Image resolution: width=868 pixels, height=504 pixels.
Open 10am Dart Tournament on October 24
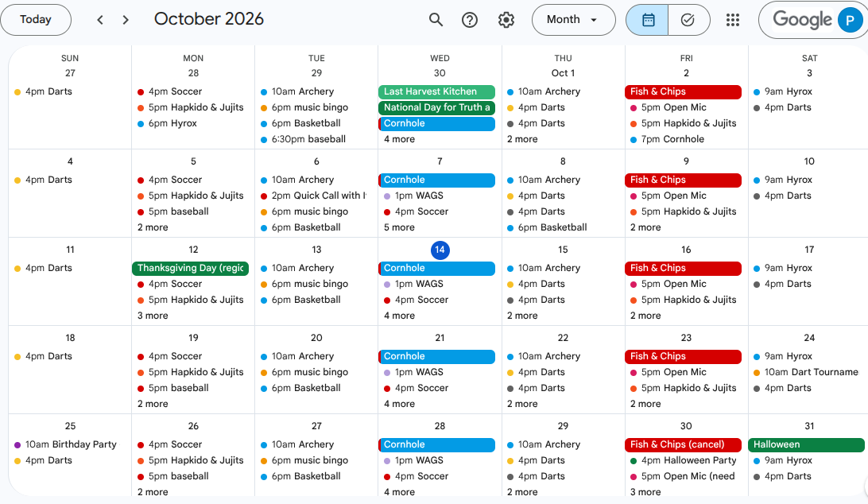(x=806, y=372)
